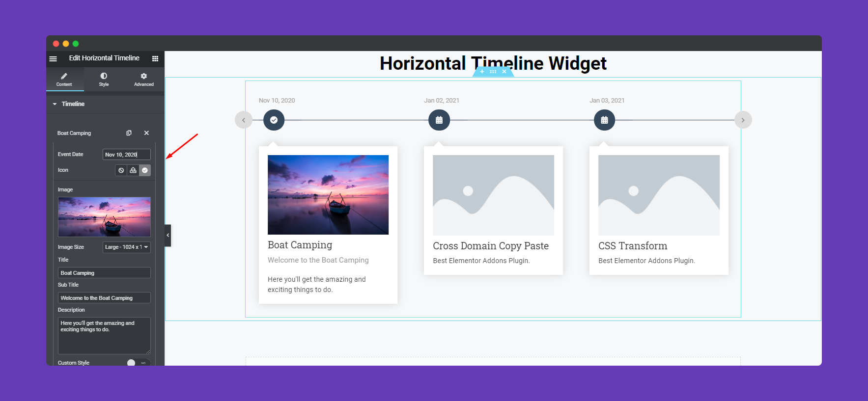Enable the Custom Style toggle

[131, 363]
